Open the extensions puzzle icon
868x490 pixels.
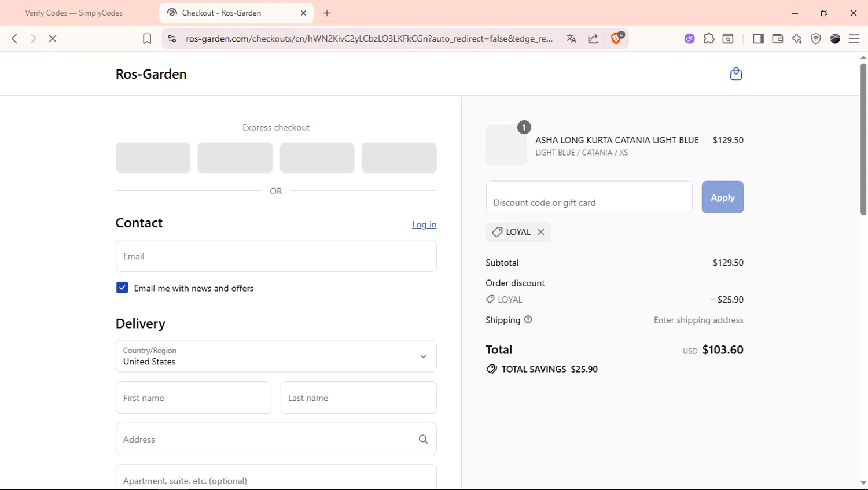(x=709, y=39)
